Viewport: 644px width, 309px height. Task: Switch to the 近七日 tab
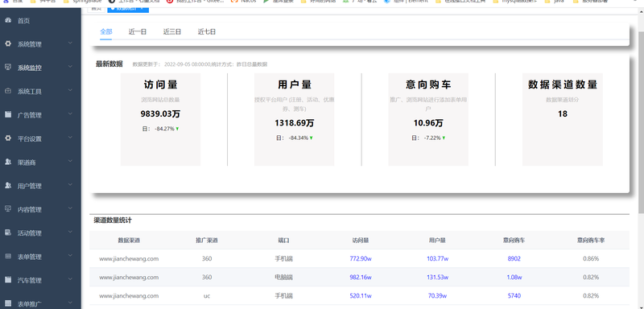(207, 31)
